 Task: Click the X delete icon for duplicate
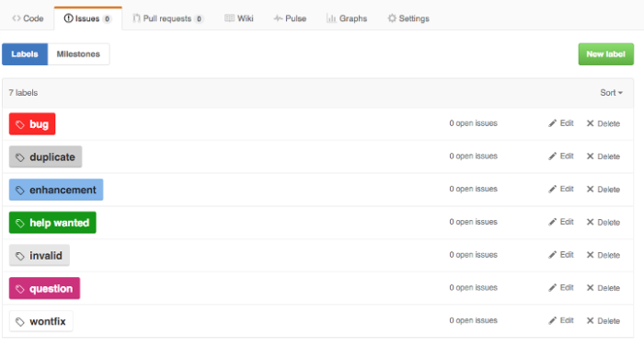tap(591, 156)
